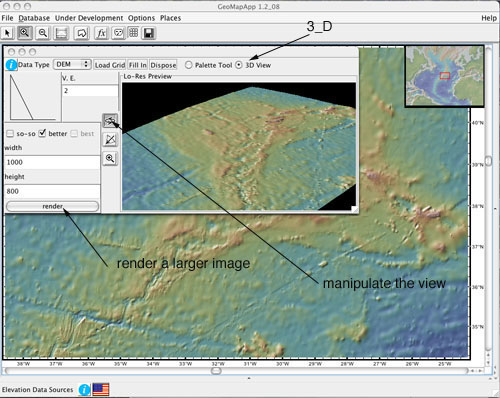Click the floppy disk save icon
The image size is (500, 398).
point(148,33)
